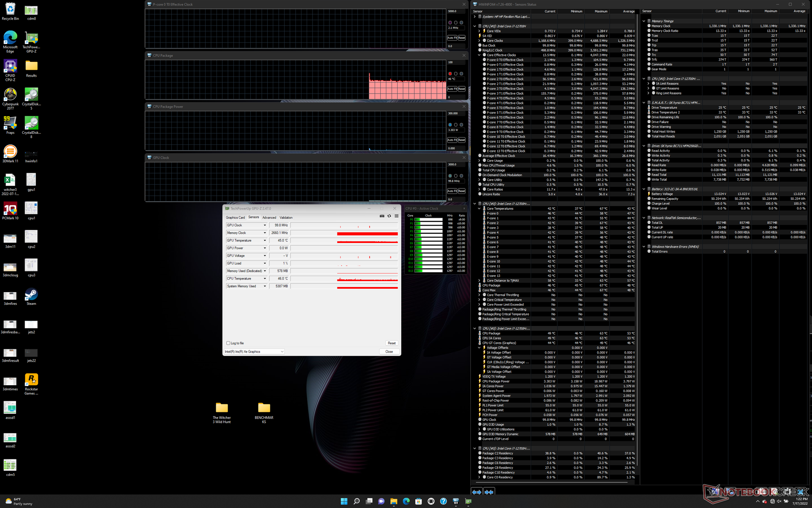Image resolution: width=812 pixels, height=508 pixels.
Task: Expand the Core VIDs tree row
Action: coord(479,31)
